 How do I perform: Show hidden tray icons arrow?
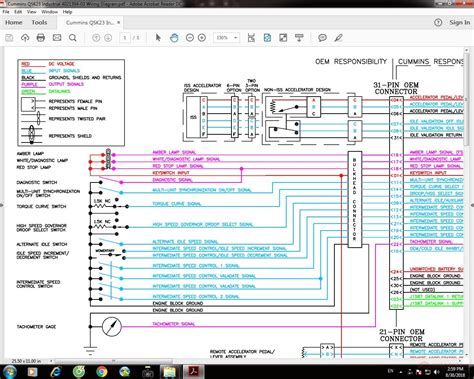point(401,372)
